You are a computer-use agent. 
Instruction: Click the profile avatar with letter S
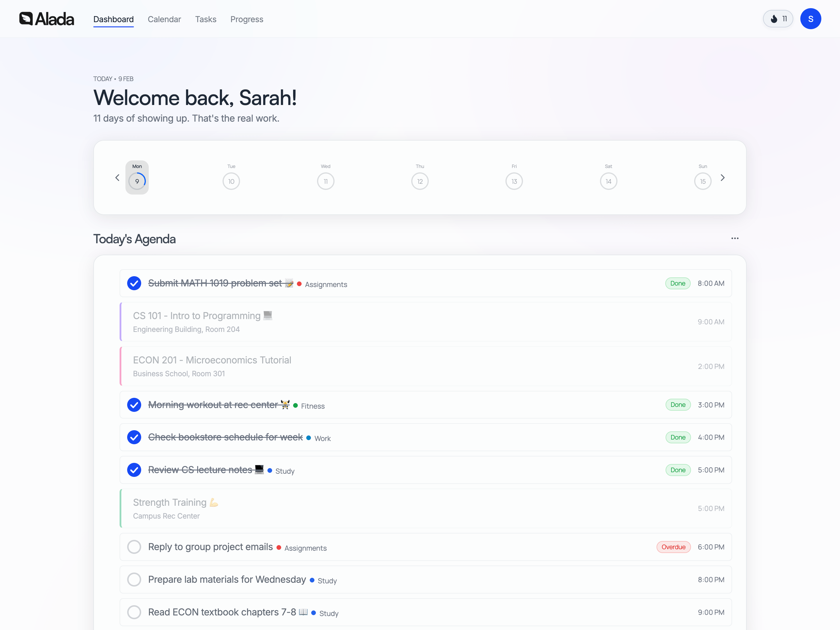coord(811,19)
